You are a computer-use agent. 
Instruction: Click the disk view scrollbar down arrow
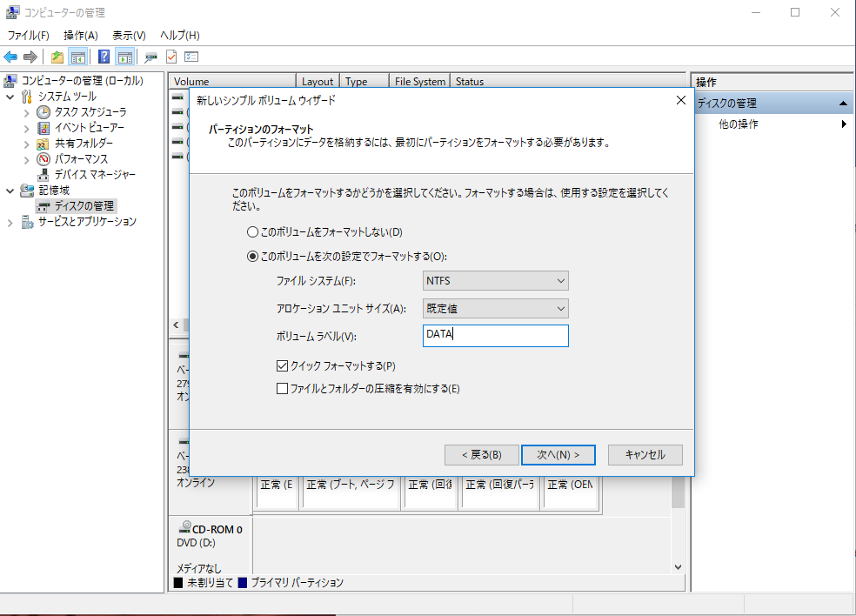click(678, 567)
